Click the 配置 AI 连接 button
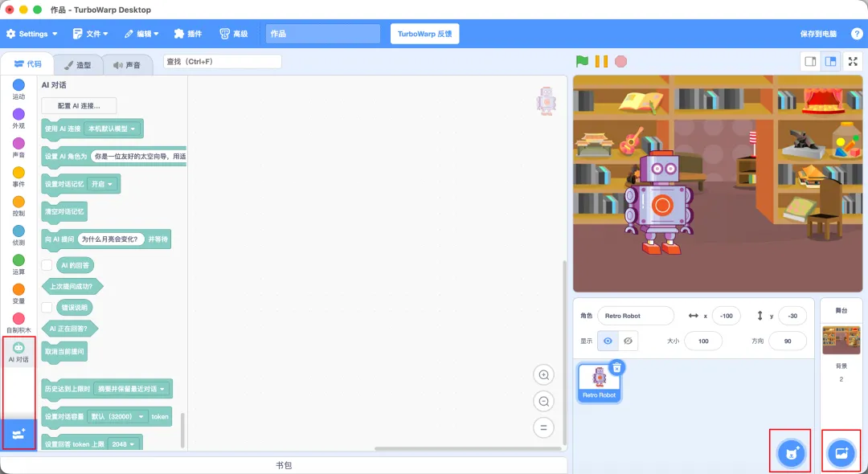This screenshot has width=868, height=474. pos(79,105)
